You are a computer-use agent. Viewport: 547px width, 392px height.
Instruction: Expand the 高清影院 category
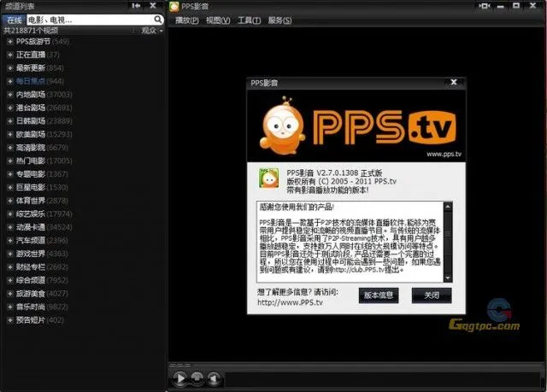click(x=10, y=148)
